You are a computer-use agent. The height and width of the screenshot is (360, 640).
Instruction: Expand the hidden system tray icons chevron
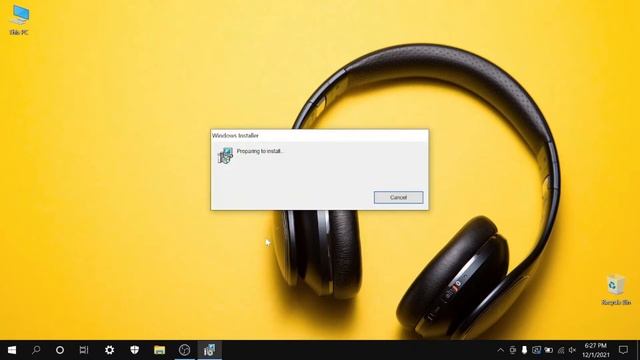click(x=500, y=350)
